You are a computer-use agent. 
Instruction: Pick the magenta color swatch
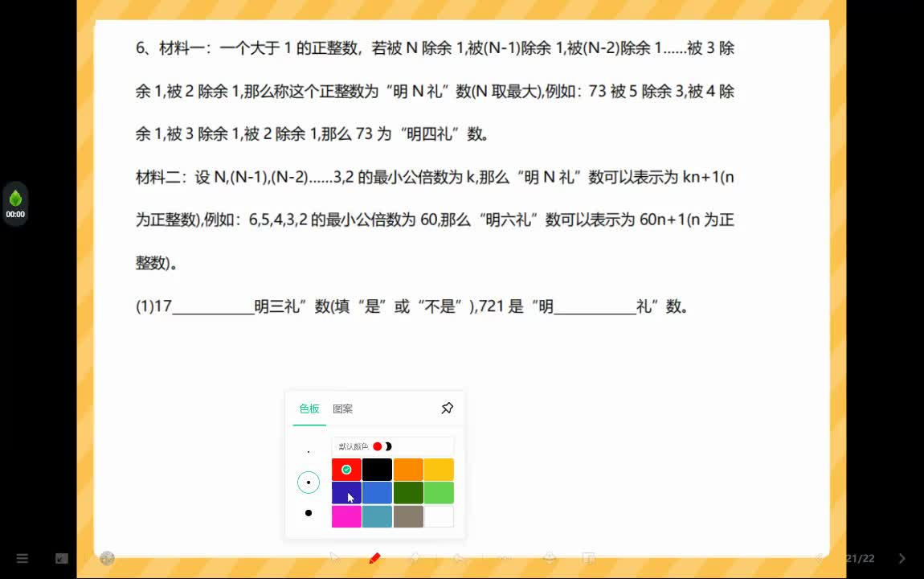click(x=346, y=516)
